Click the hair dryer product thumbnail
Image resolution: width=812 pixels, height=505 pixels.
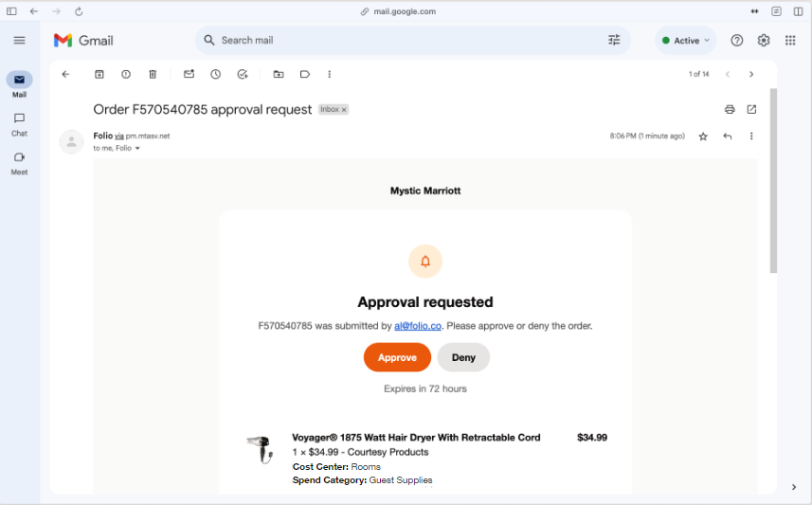click(x=261, y=449)
